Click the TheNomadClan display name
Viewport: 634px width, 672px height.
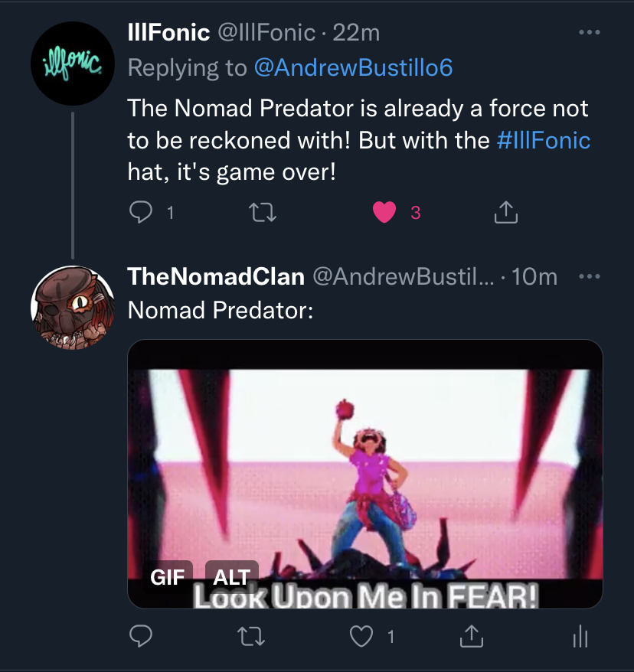(216, 276)
